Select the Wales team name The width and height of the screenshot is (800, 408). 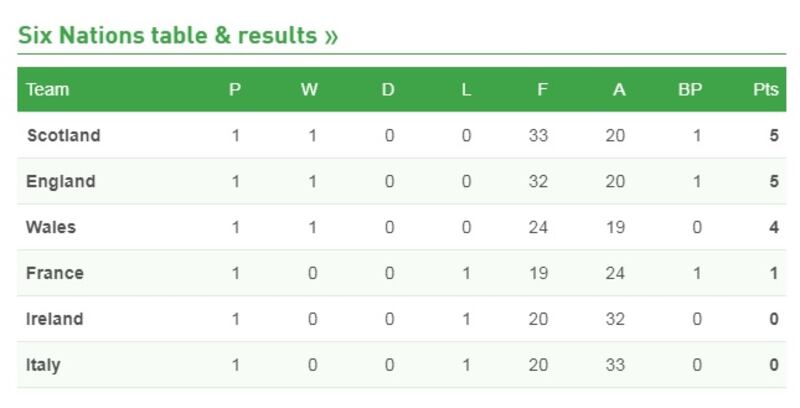point(51,228)
